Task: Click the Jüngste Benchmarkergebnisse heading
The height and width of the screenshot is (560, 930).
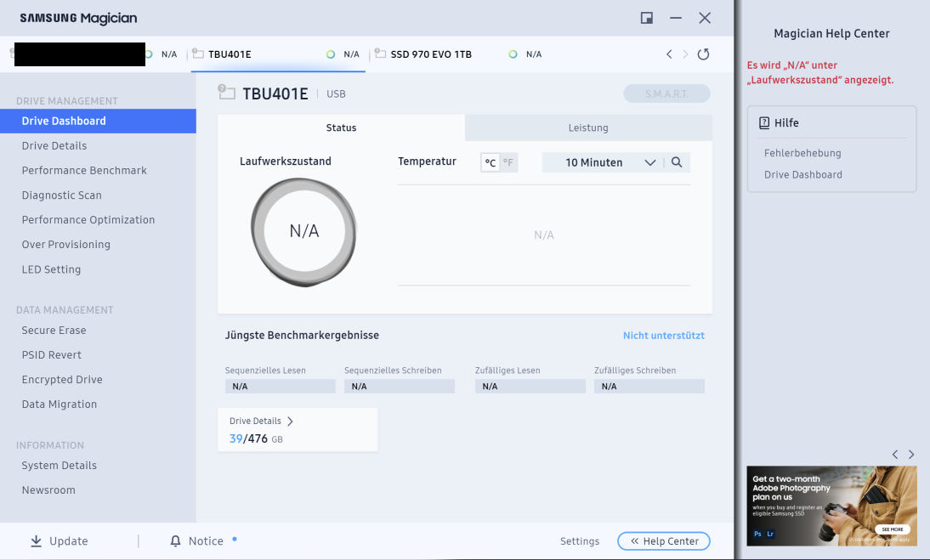Action: point(302,336)
